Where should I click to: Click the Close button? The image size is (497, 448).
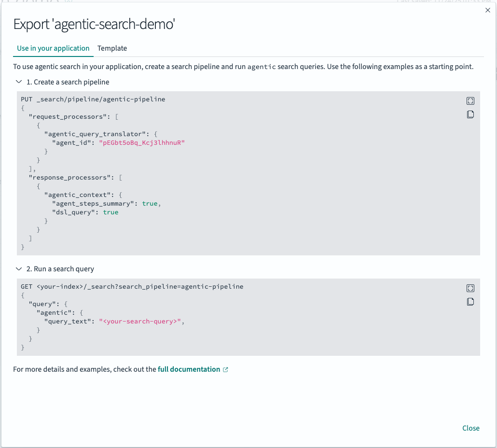[470, 428]
